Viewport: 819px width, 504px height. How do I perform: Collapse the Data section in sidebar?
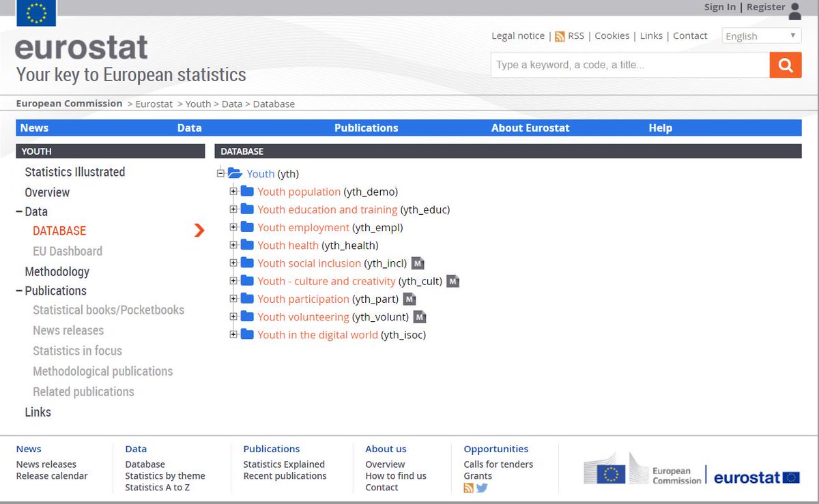tap(19, 211)
